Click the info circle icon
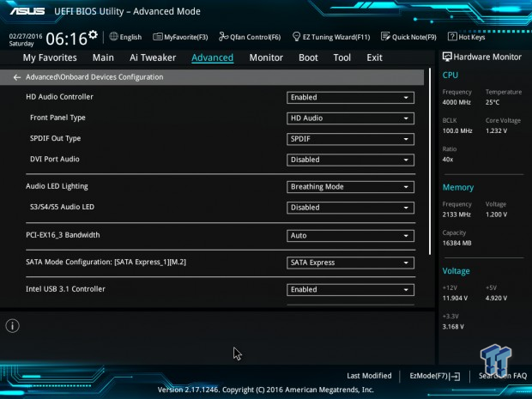Screen dimensions: 532x399 tap(13, 326)
